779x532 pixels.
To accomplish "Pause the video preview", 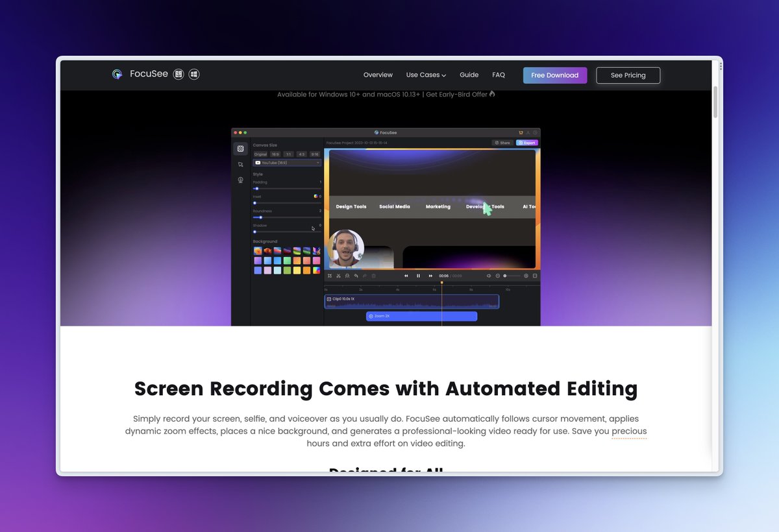I will click(x=418, y=276).
